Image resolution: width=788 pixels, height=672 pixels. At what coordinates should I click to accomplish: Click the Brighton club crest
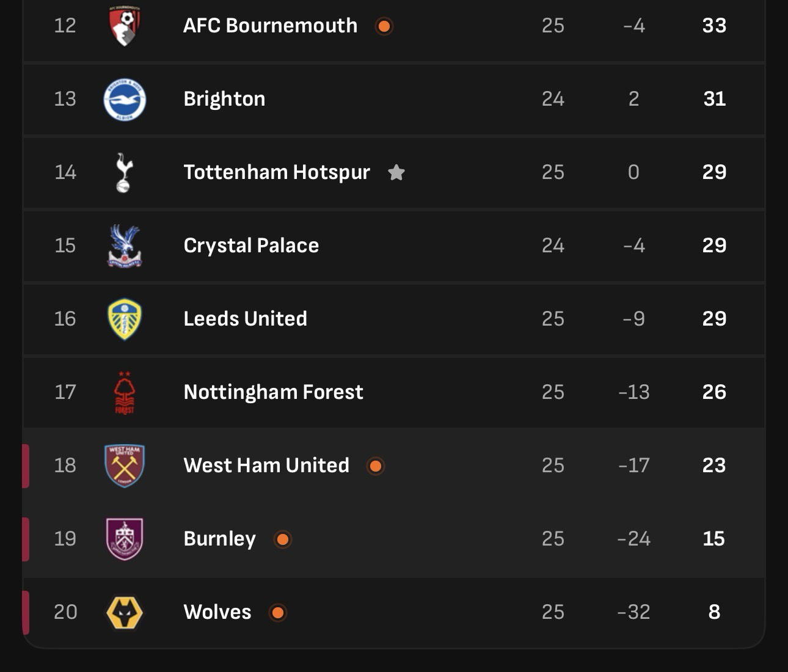[x=125, y=99]
